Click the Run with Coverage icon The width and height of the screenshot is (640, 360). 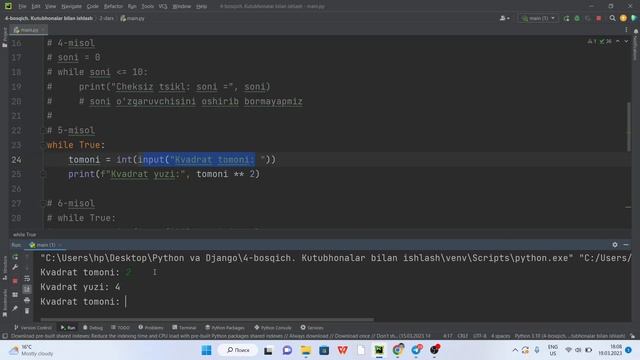pyautogui.click(x=588, y=18)
